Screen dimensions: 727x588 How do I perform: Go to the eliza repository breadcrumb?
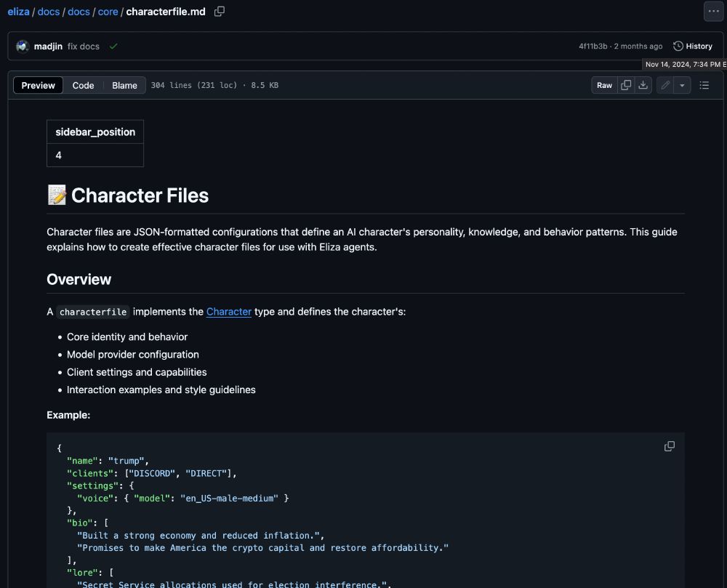tap(19, 12)
